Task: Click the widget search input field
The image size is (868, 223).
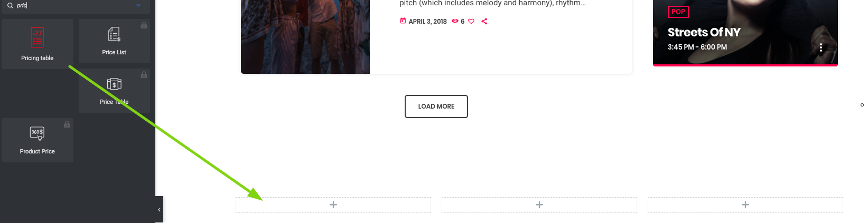Action: [75, 5]
